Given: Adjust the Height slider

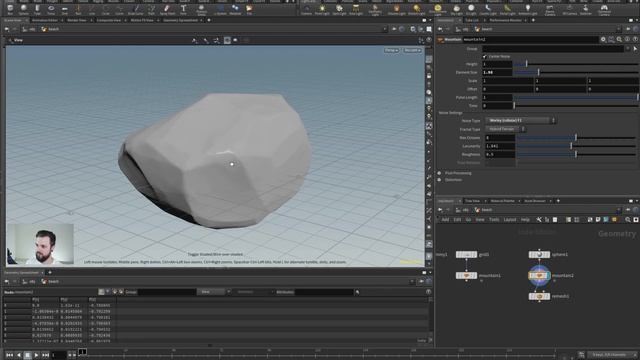Looking at the screenshot, I should point(576,64).
